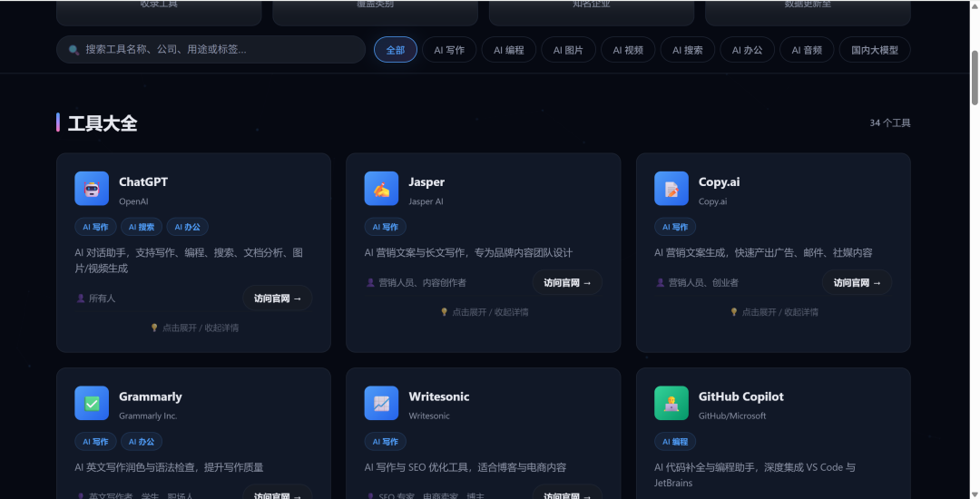
Task: Click the Jasper writing hand icon
Action: pyautogui.click(x=381, y=189)
